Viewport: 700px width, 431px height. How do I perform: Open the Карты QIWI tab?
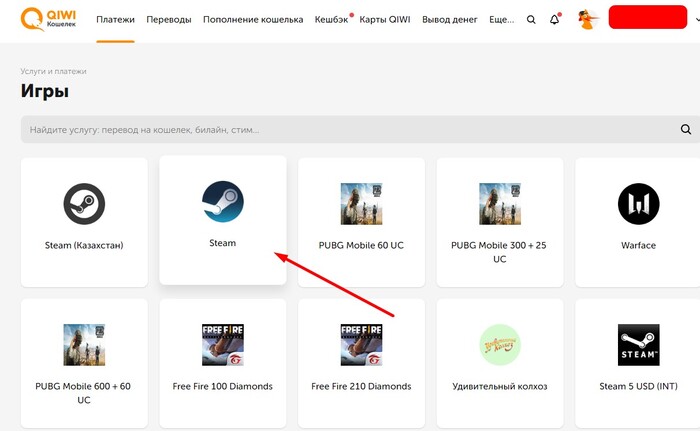coord(385,20)
